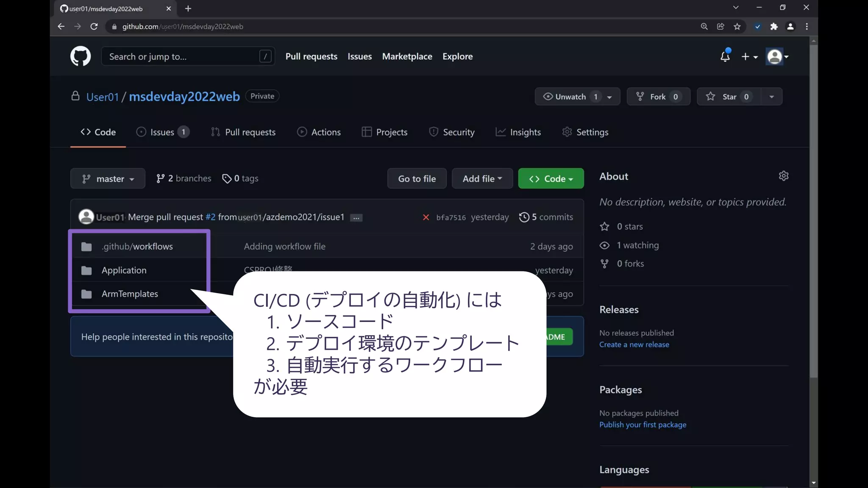Open the green Code dropdown

[x=551, y=179]
